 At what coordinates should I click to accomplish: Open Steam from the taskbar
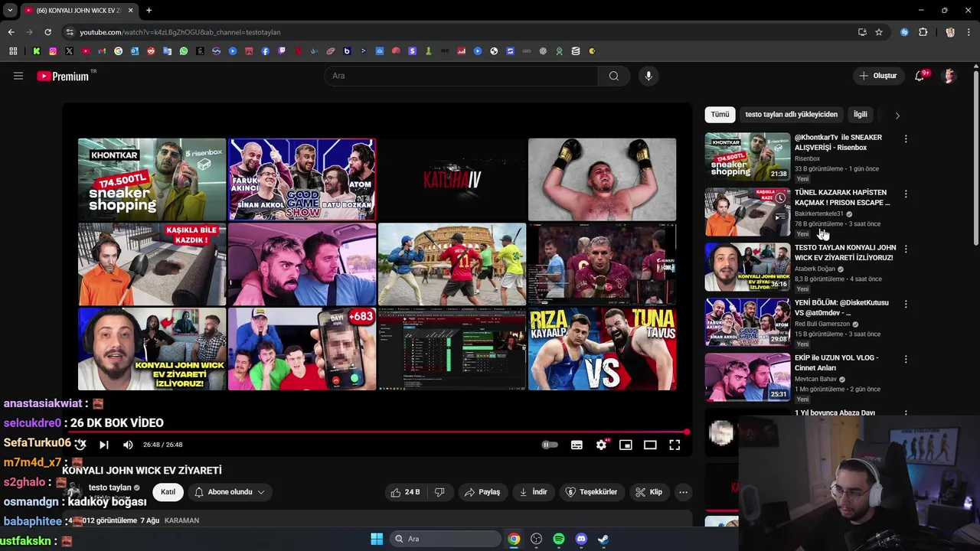pyautogui.click(x=603, y=539)
